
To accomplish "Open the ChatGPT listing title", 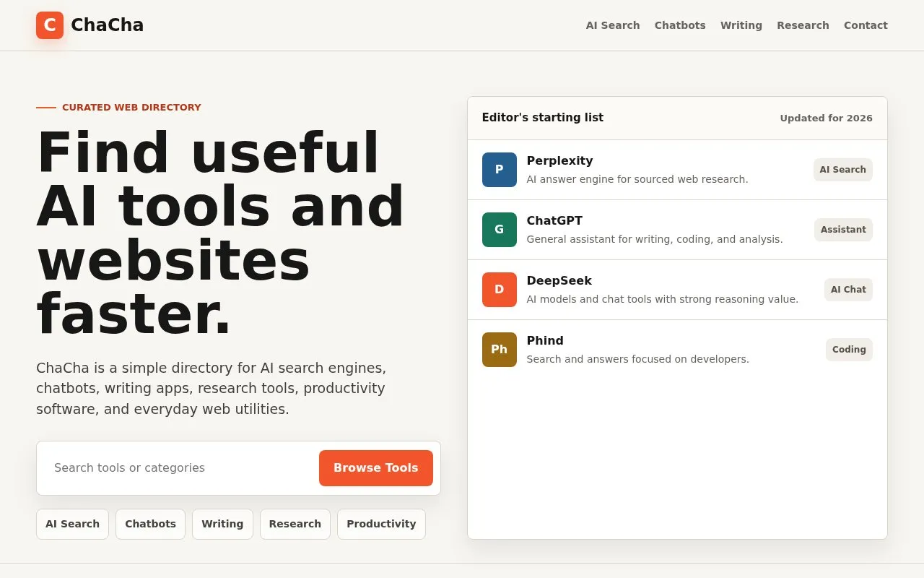I will pos(554,220).
